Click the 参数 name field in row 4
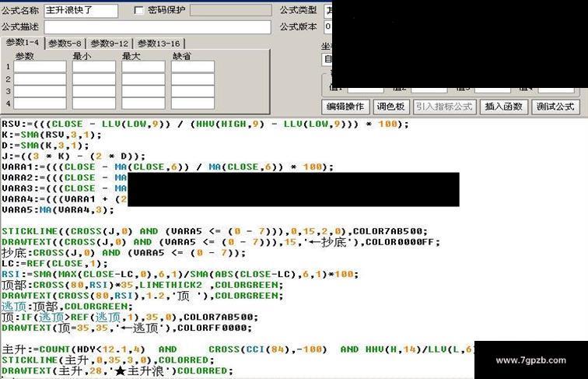The height and width of the screenshot is (379, 588). (40, 104)
